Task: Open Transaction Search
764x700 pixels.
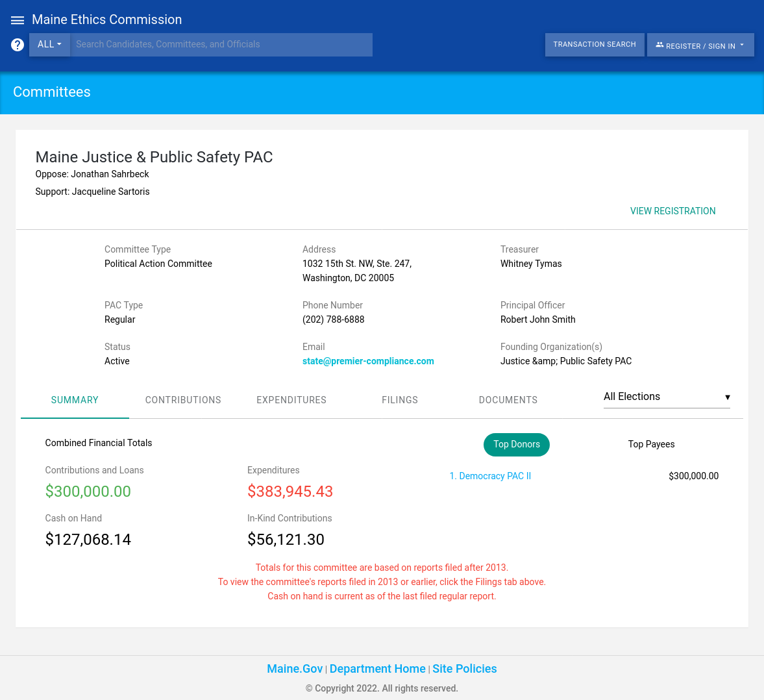Action: coord(595,44)
